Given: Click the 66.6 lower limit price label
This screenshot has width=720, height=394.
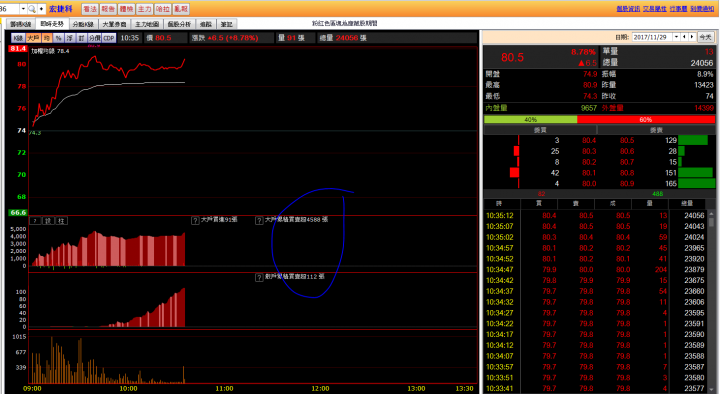Looking at the screenshot, I should (x=18, y=213).
